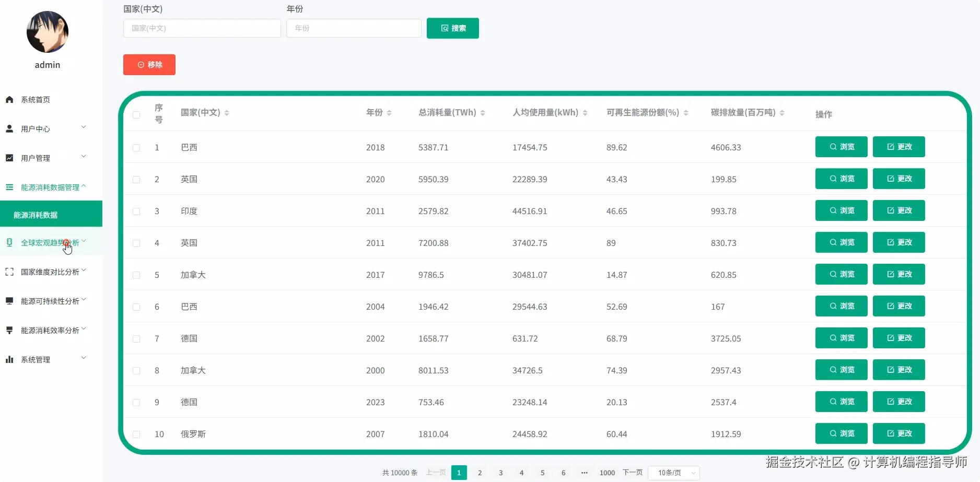Click the red 移除 remove button
The height and width of the screenshot is (482, 980).
[x=149, y=64]
